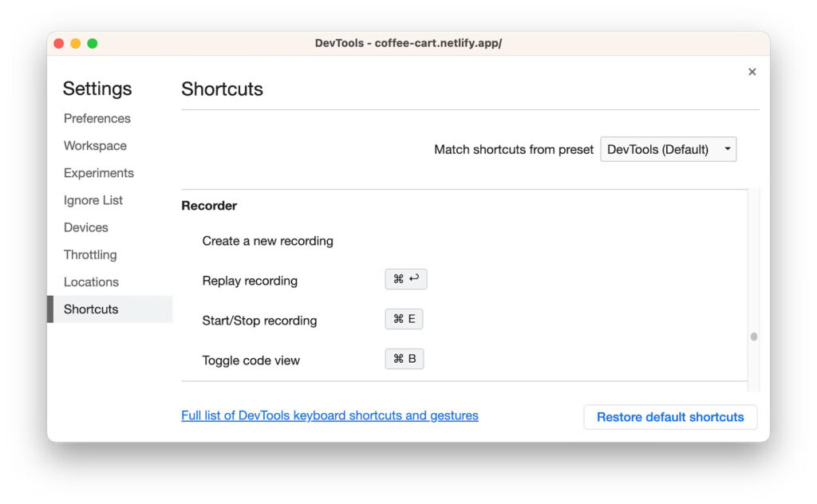
Task: Select the Ignore List section
Action: pyautogui.click(x=93, y=200)
